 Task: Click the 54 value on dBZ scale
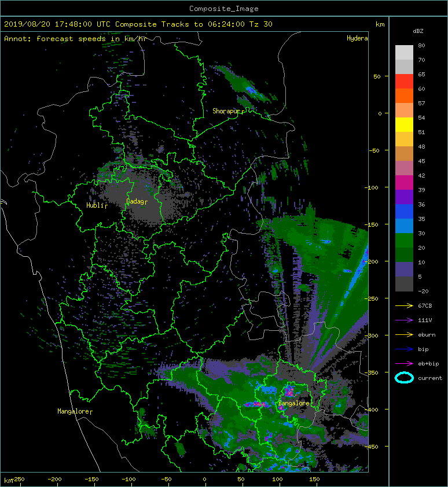pos(421,118)
